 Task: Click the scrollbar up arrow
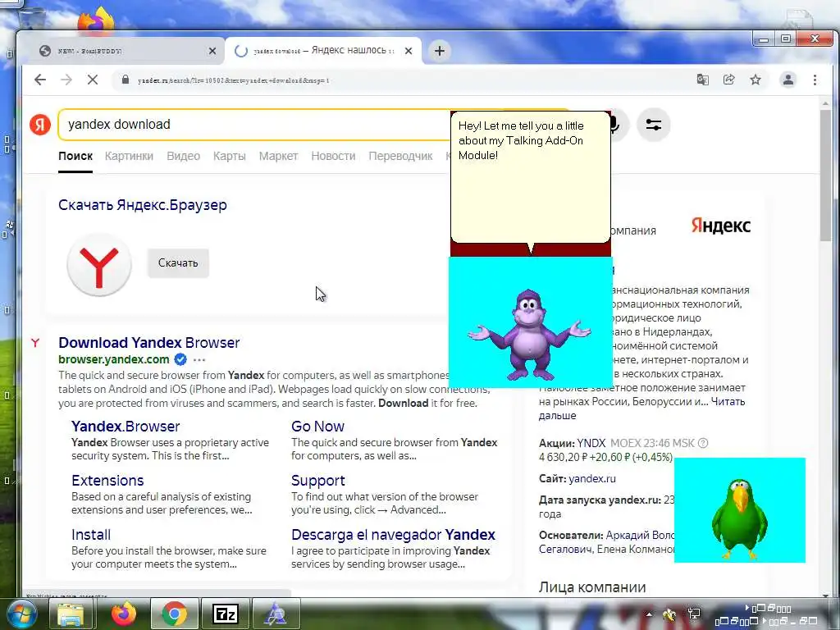825,103
